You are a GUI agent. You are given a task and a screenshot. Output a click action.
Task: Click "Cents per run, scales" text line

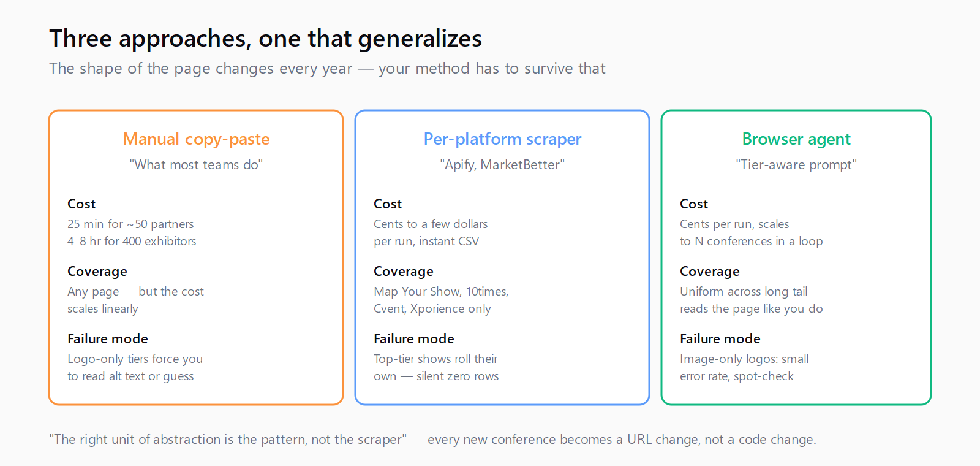coord(734,224)
